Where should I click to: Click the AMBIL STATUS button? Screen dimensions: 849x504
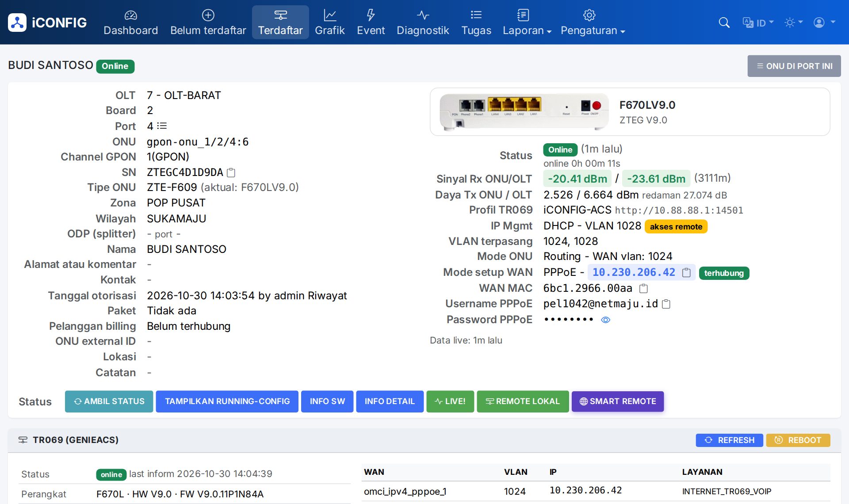109,401
